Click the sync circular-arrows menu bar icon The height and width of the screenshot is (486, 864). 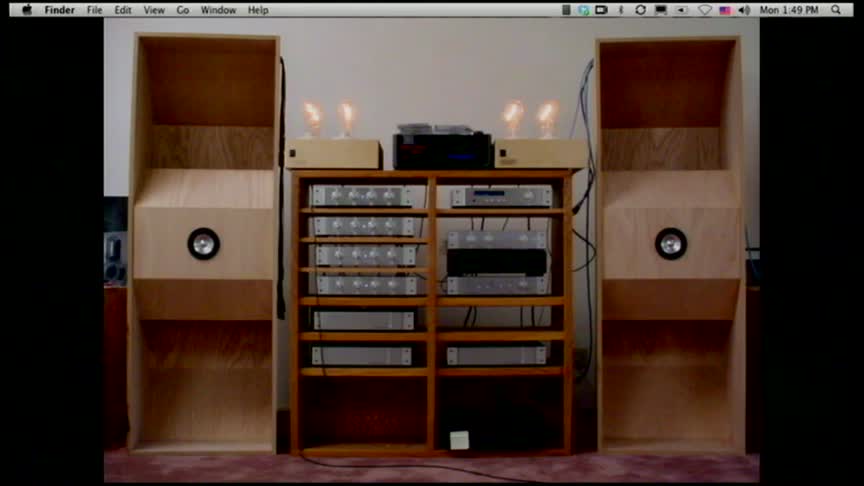point(640,10)
